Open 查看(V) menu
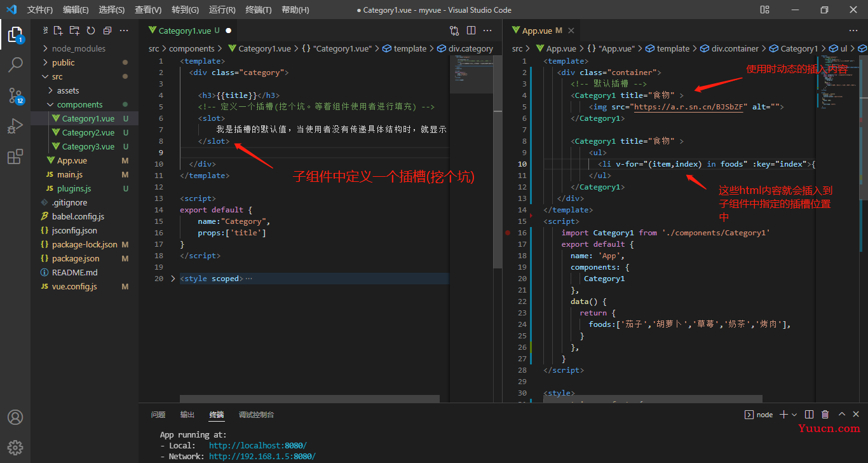The width and height of the screenshot is (868, 463). [148, 10]
